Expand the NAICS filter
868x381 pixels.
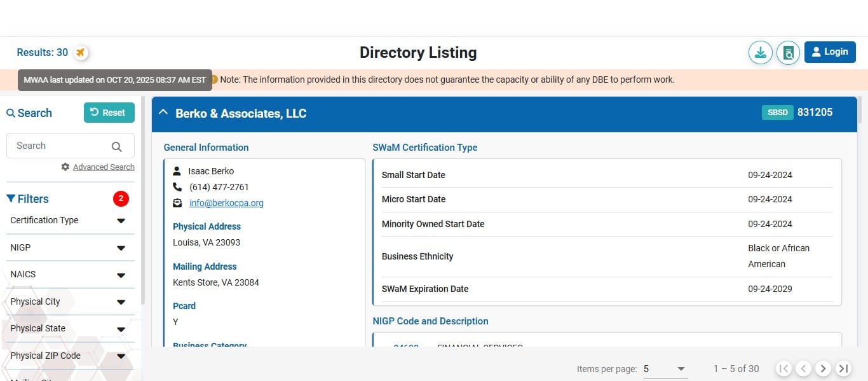[x=70, y=275]
